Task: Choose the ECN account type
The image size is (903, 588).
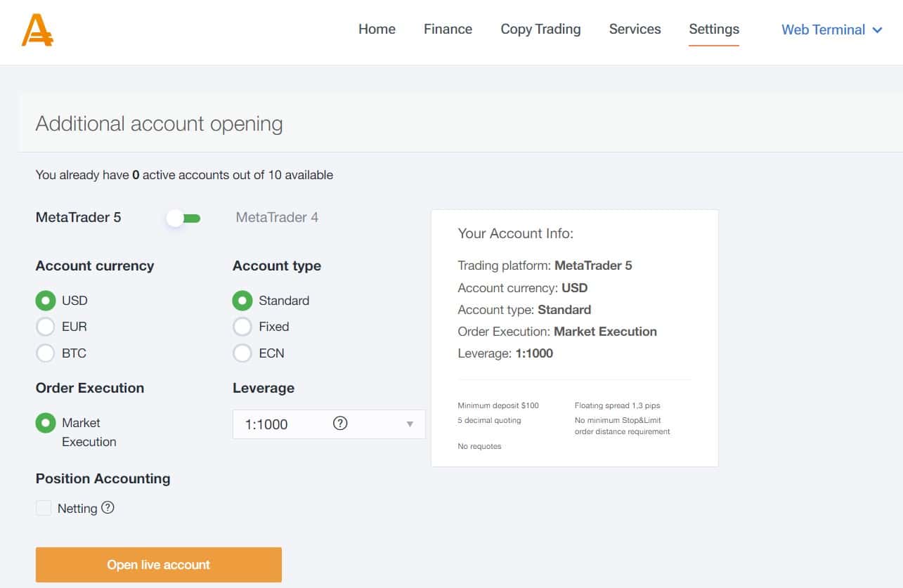Action: pos(242,353)
